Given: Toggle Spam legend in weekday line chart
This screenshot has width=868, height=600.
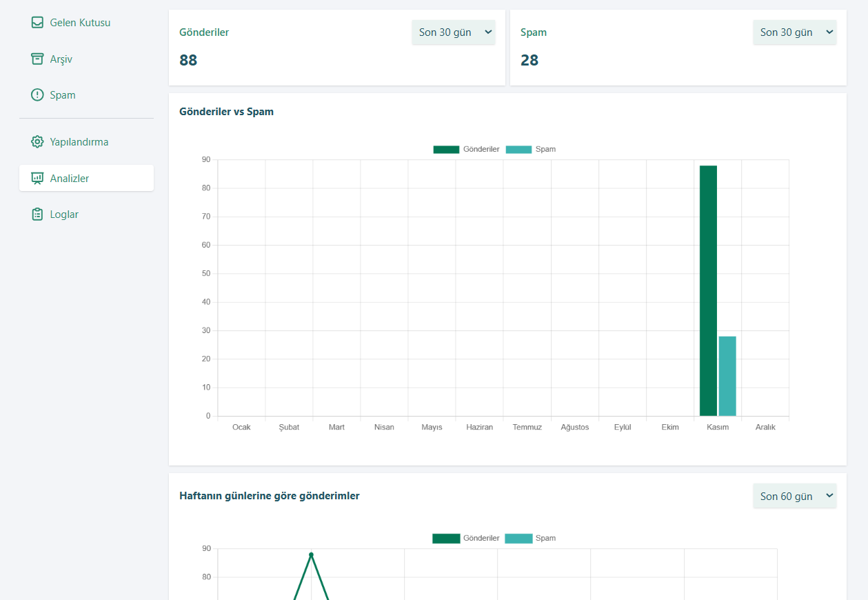Looking at the screenshot, I should tap(531, 538).
